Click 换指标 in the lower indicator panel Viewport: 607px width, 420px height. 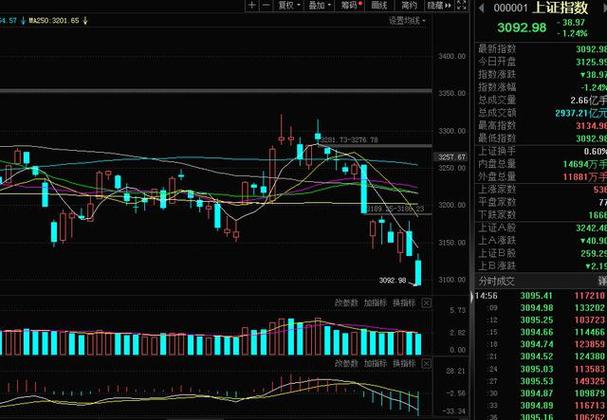403,365
